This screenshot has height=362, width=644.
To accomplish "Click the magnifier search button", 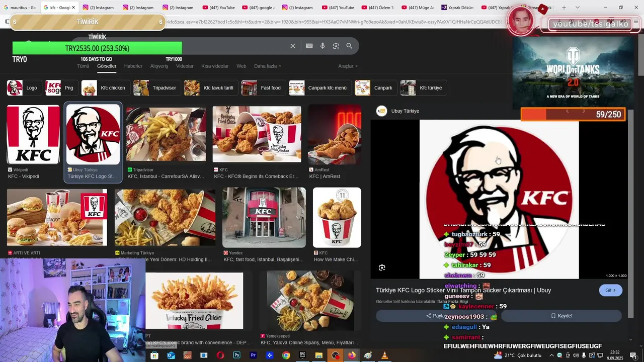I will pyautogui.click(x=349, y=46).
